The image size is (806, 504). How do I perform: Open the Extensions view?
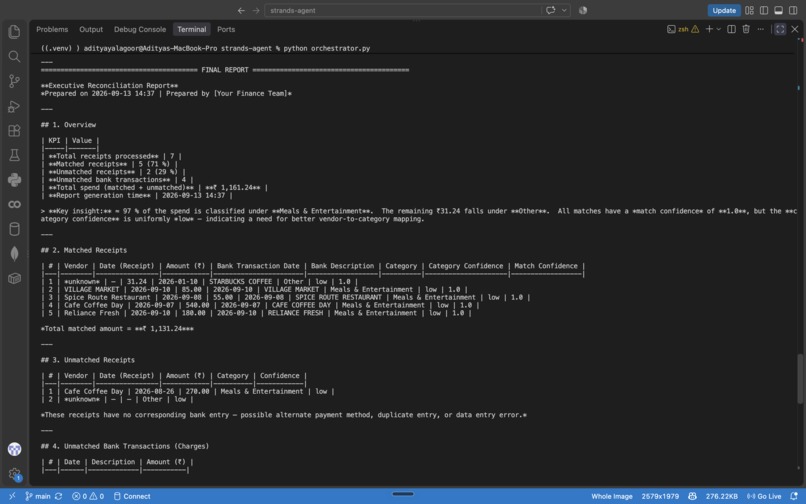tap(14, 131)
